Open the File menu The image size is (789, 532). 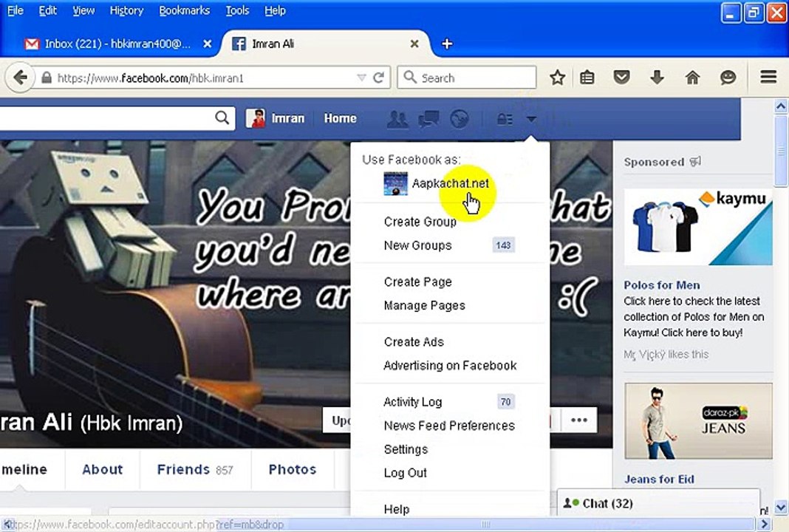tap(15, 10)
